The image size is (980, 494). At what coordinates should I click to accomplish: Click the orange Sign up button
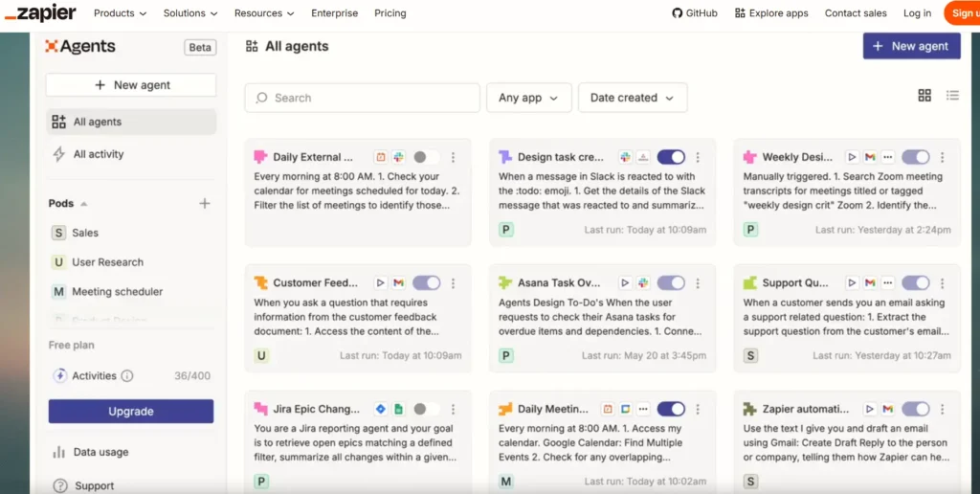pyautogui.click(x=963, y=13)
